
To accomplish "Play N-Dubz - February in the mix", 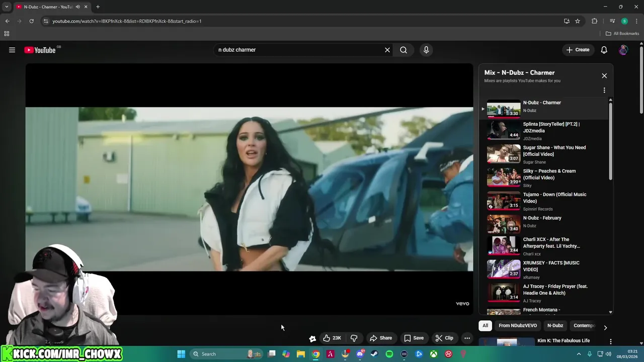I will click(x=543, y=224).
